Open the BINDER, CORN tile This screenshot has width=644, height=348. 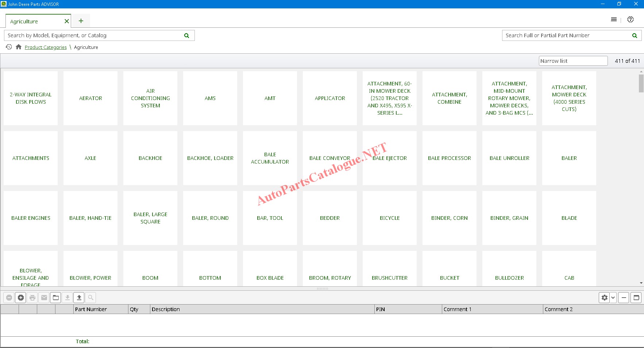tap(450, 218)
